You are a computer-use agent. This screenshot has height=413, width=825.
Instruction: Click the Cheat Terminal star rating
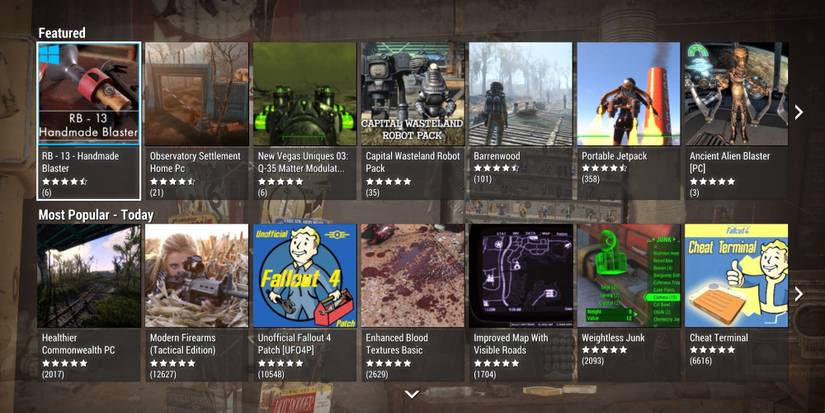712,350
